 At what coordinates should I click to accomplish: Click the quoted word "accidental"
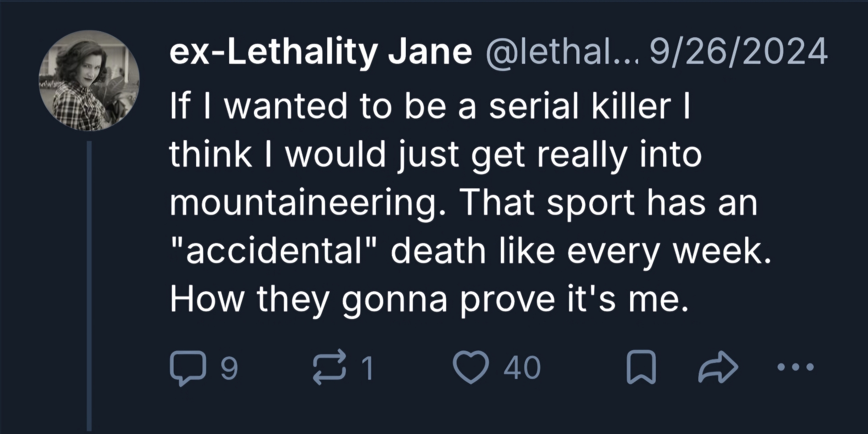274,252
